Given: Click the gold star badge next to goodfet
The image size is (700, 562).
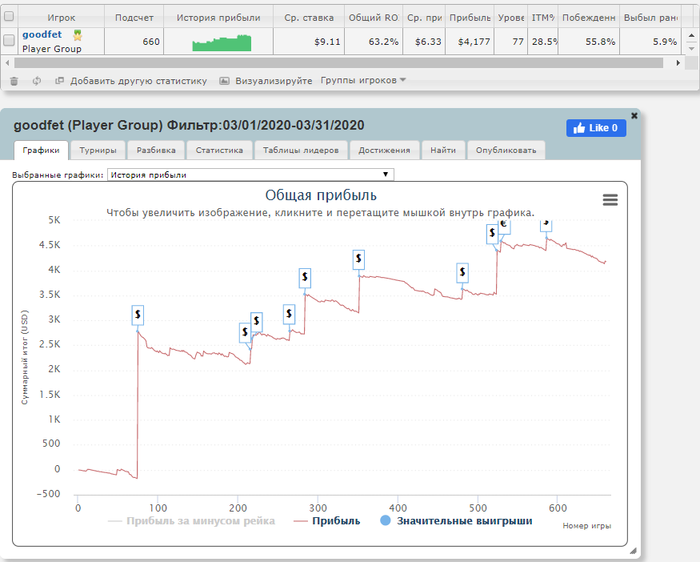Looking at the screenshot, I should 78,35.
